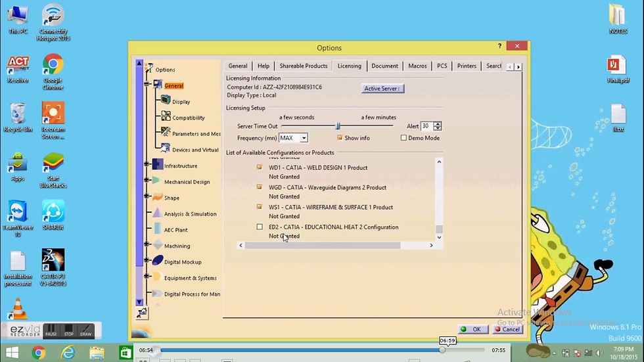Open Icecream Screen Recorder desktop shortcut
This screenshot has height=362, width=644.
click(53, 120)
